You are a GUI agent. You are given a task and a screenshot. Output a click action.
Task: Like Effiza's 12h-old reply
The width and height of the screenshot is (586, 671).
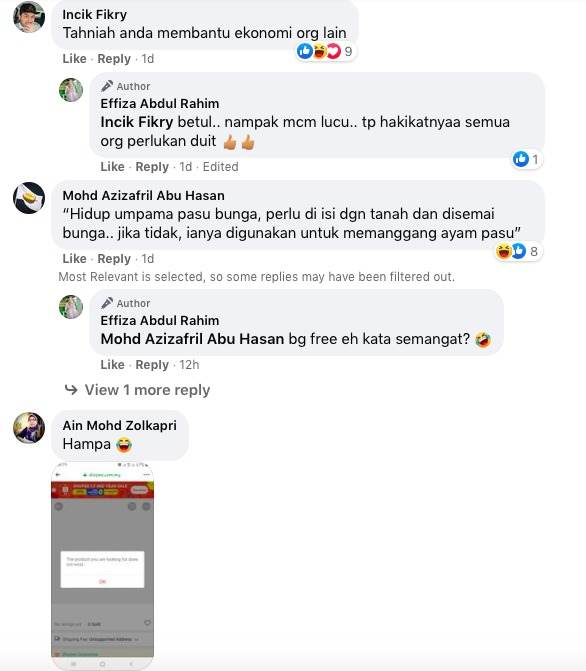[112, 365]
